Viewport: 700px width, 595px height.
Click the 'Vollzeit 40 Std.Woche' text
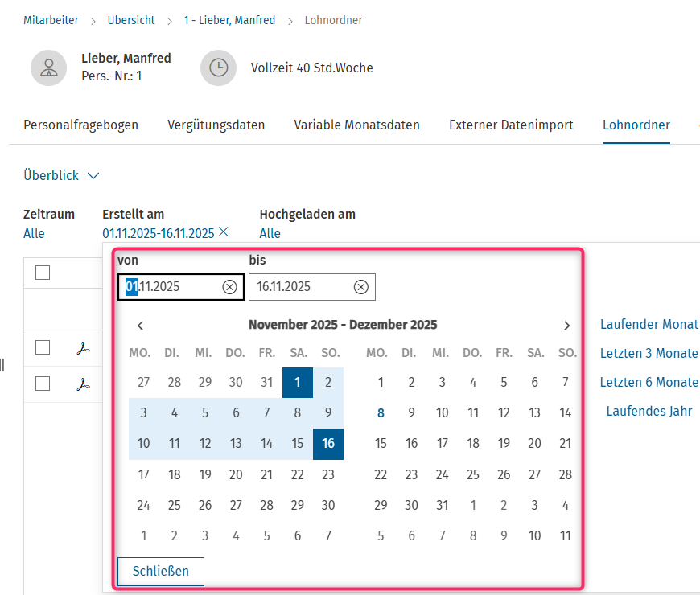click(311, 68)
